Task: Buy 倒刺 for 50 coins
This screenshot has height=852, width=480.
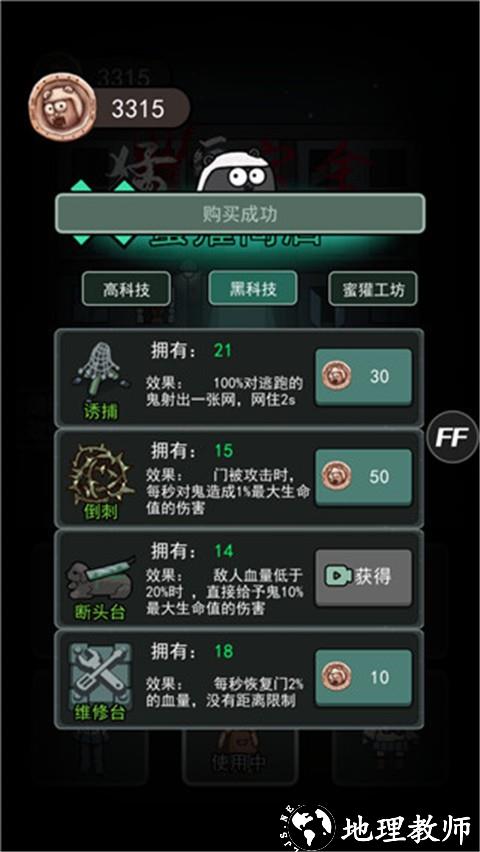Action: 363,477
